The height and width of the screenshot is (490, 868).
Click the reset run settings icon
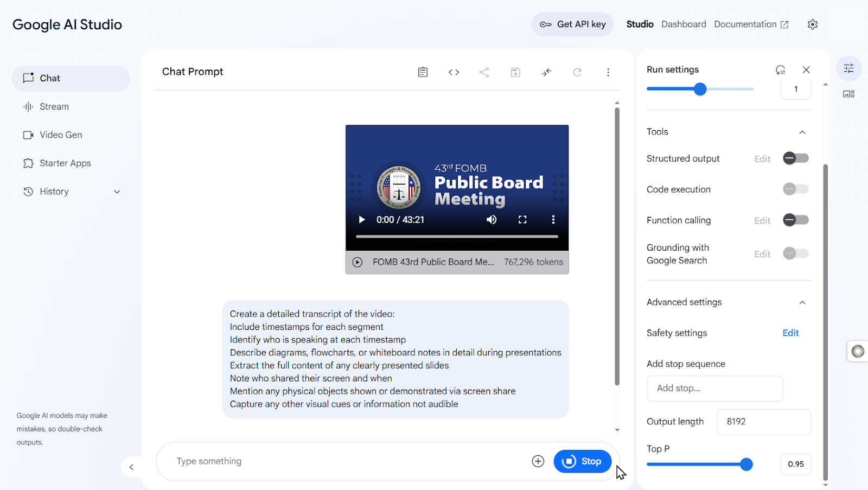click(x=780, y=69)
